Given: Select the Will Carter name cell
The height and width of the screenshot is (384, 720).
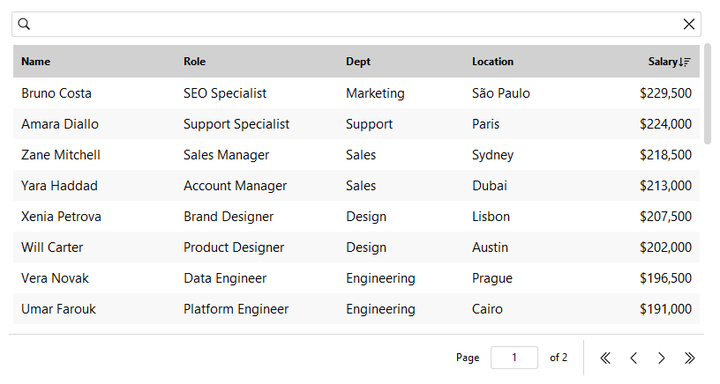Looking at the screenshot, I should coord(52,247).
